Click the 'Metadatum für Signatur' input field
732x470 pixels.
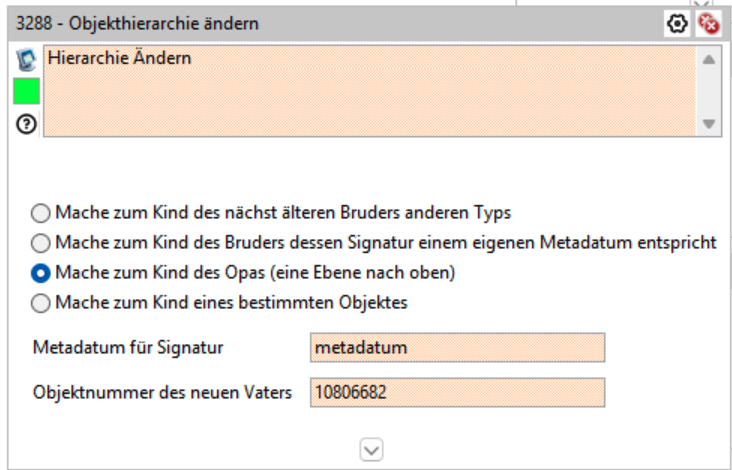(x=457, y=348)
